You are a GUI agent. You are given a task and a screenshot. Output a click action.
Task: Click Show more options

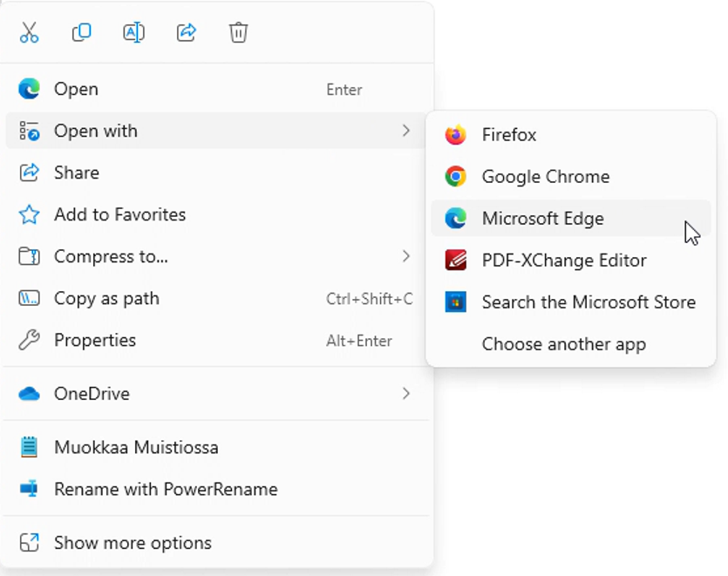pos(133,543)
